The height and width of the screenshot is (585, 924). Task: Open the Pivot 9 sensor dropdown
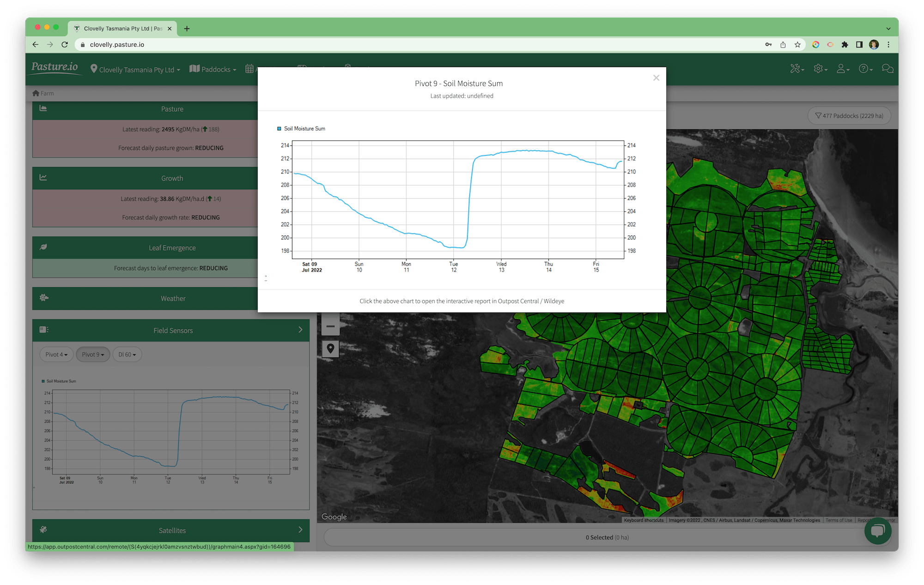coord(93,355)
